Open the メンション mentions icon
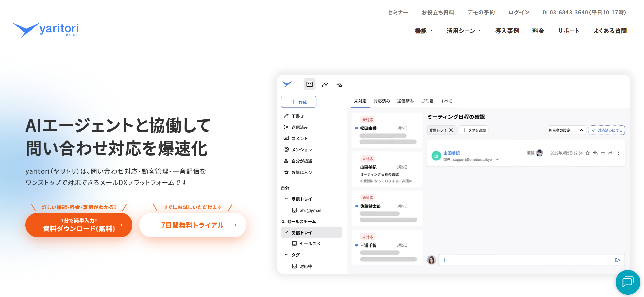This screenshot has height=297, width=644. [286, 150]
